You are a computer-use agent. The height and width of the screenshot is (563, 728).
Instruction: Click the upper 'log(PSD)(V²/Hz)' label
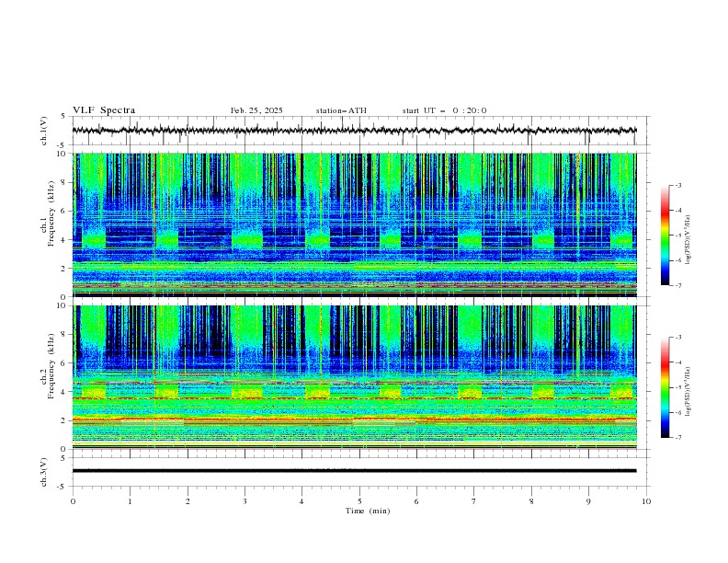688,240
